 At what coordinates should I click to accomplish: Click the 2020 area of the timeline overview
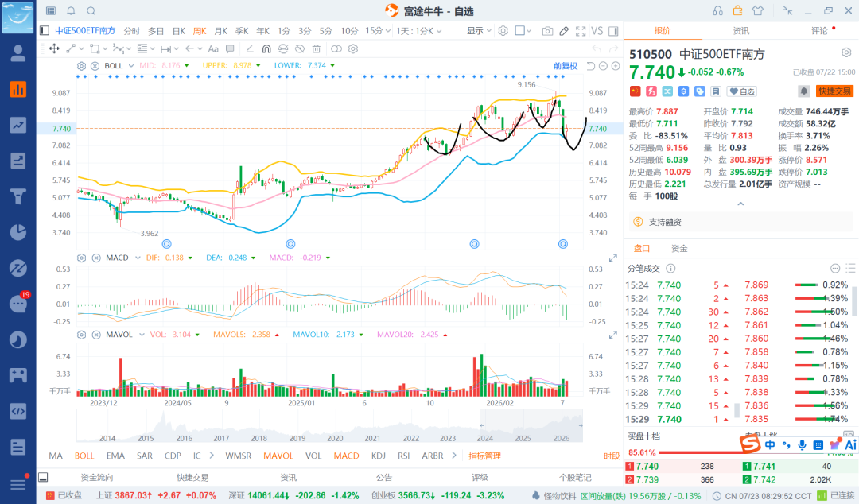[335, 438]
